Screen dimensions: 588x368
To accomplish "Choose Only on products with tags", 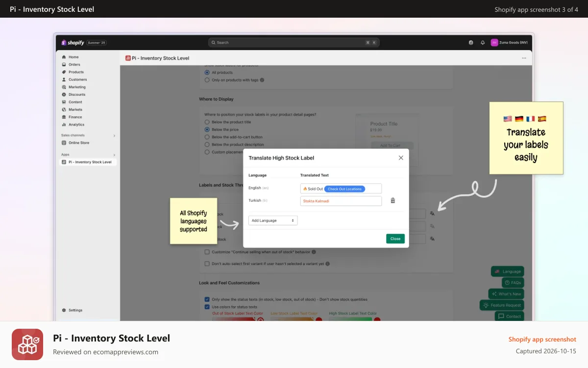I will coord(207,80).
